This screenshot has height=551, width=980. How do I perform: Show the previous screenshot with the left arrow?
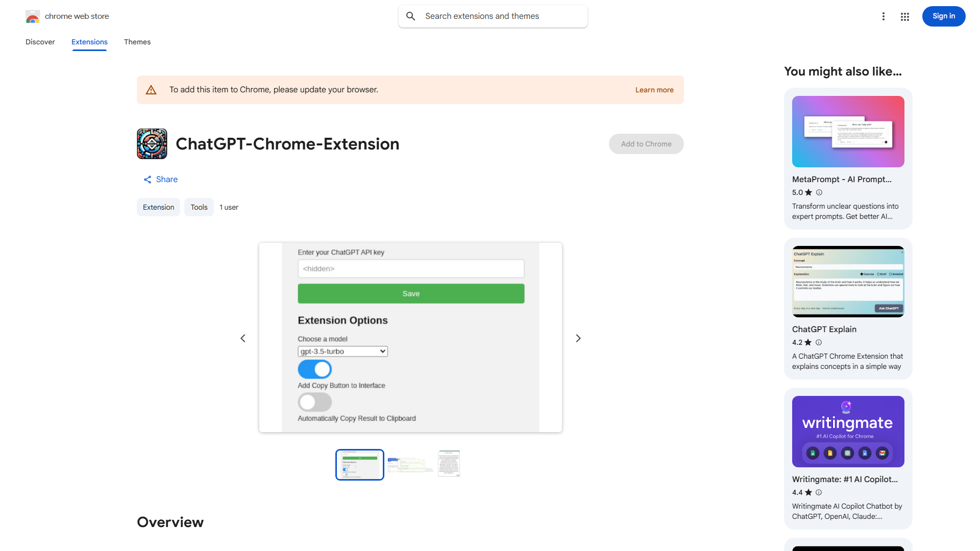[x=242, y=338]
